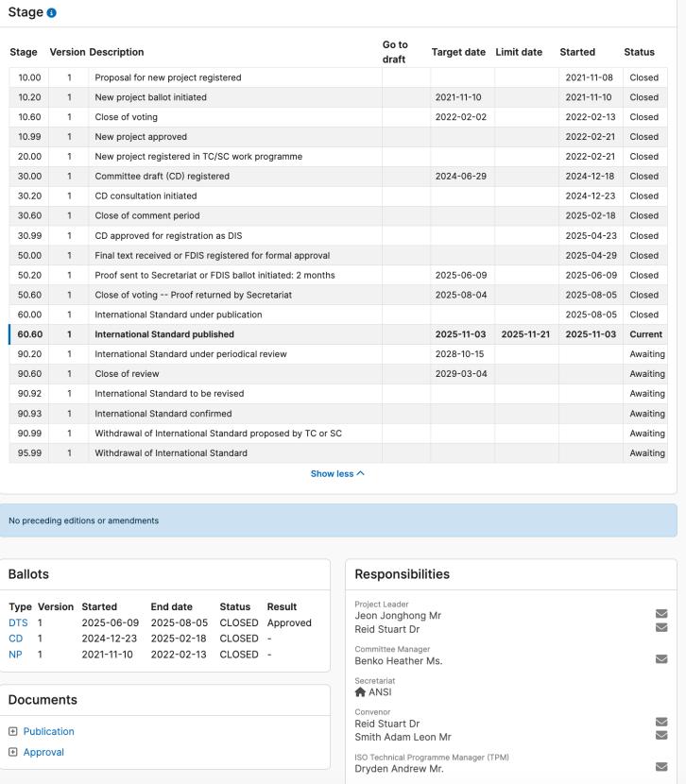Open the CD ballot link
Viewport: 686px width, 784px height.
click(x=16, y=638)
